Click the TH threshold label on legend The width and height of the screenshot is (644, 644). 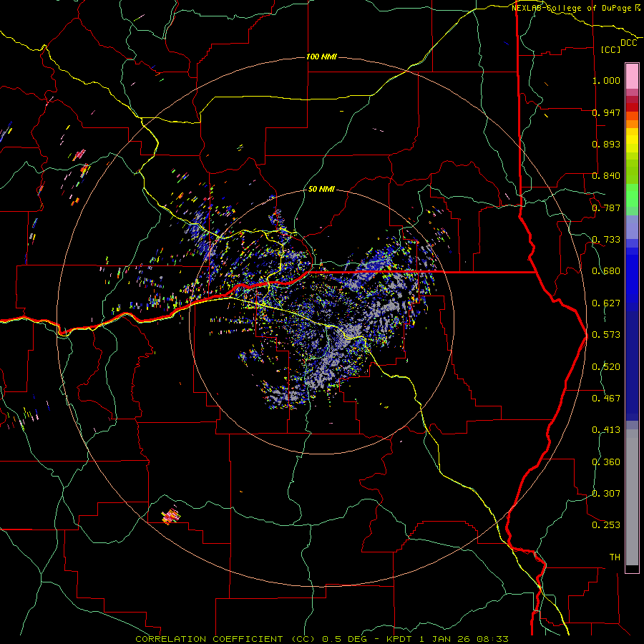(x=615, y=557)
